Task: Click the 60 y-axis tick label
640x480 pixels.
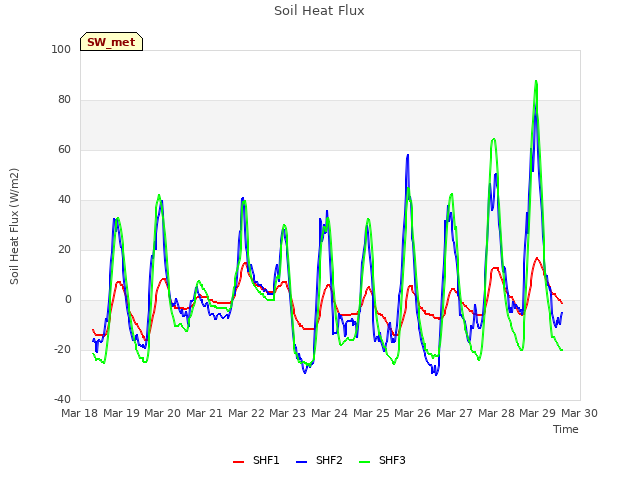Action: click(x=64, y=149)
